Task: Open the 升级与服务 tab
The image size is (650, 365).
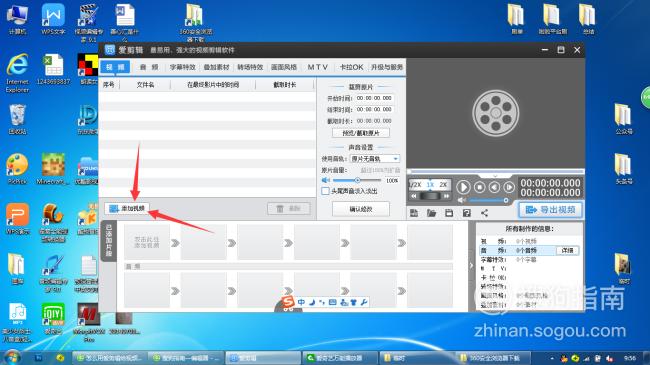Action: [386, 67]
